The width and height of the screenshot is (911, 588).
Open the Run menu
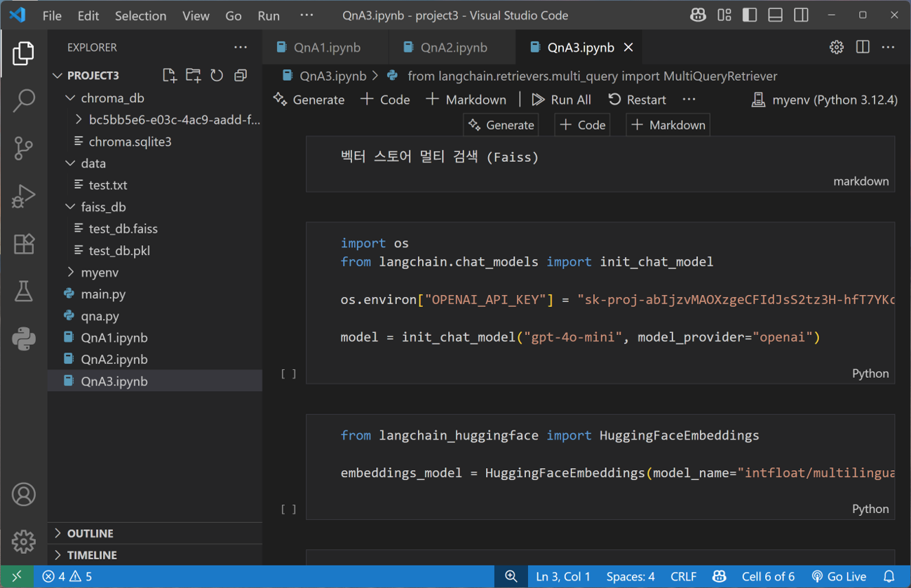269,15
